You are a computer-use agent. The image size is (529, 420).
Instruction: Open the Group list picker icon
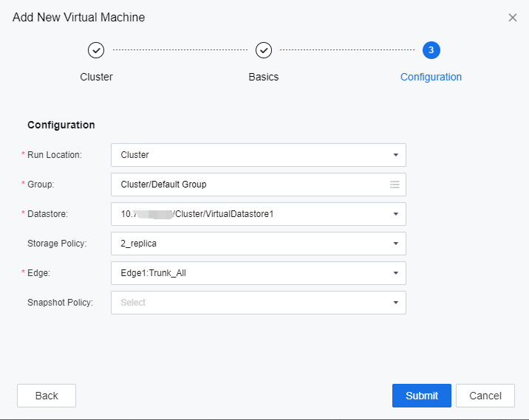395,185
